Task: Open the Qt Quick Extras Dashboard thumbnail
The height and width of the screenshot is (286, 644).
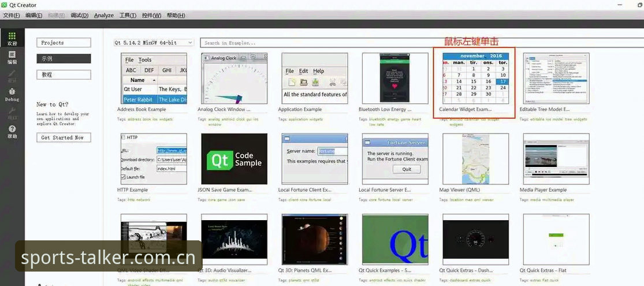Action: click(475, 239)
